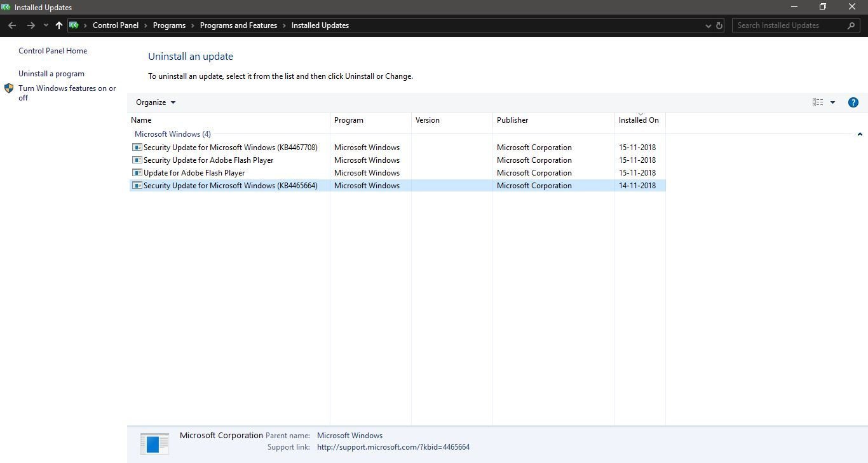Open Turn Windows features on or off
868x463 pixels.
click(x=67, y=93)
